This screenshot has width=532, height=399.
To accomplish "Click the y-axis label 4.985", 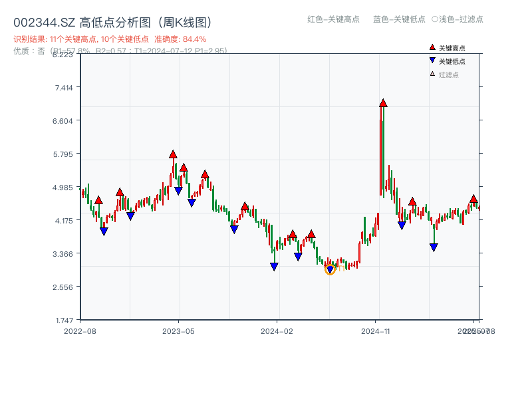I will coord(63,188).
